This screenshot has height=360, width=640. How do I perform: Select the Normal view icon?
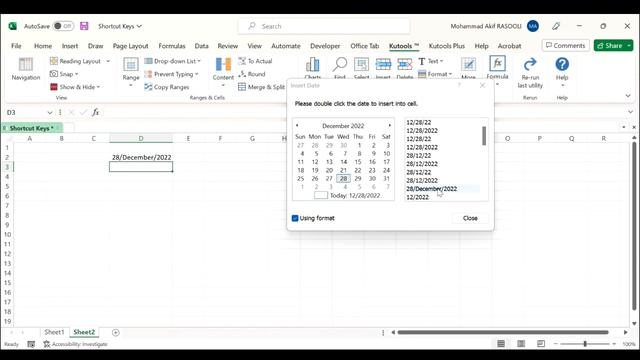point(501,344)
